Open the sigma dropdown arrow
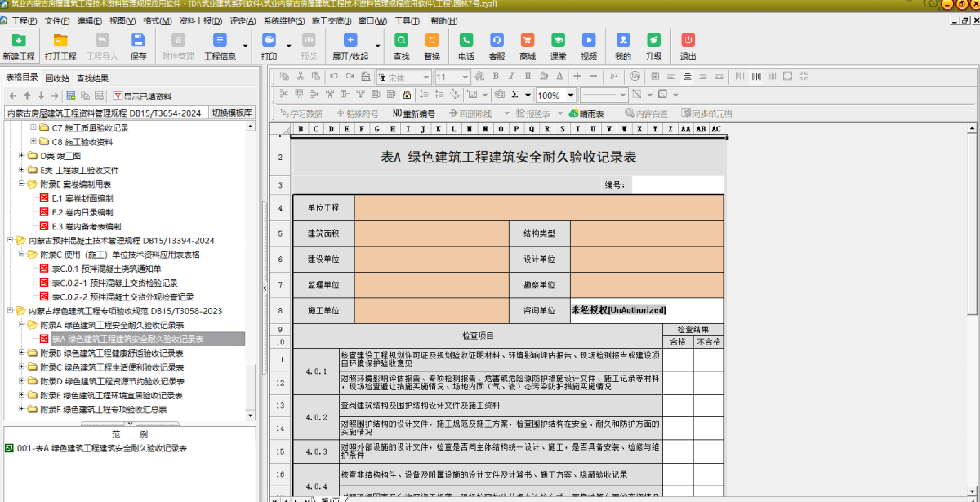Viewport: 980px width, 502px height. click(528, 95)
